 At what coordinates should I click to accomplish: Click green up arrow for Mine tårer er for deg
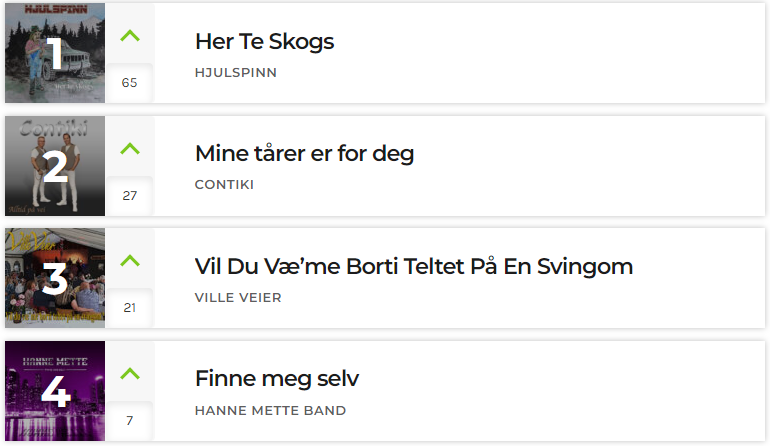(x=130, y=148)
